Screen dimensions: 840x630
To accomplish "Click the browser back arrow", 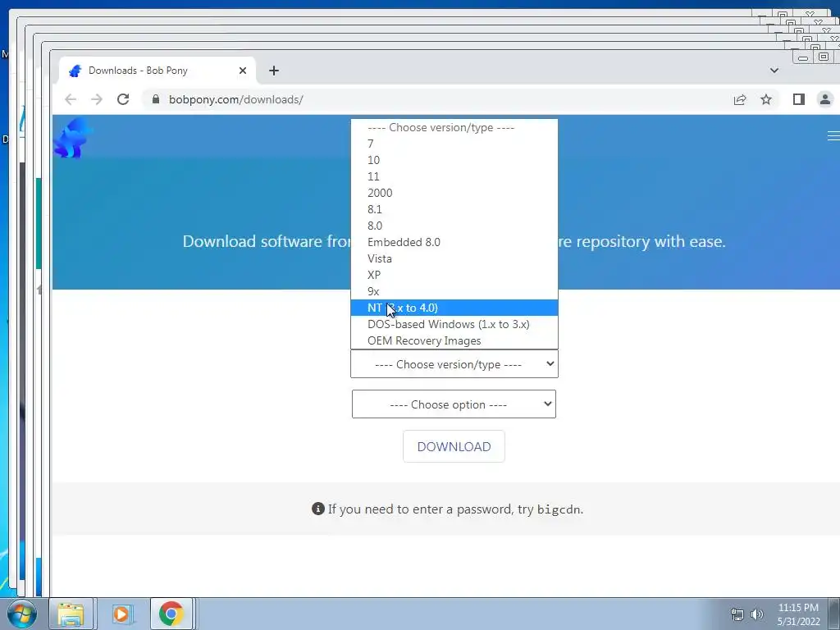I will point(71,99).
